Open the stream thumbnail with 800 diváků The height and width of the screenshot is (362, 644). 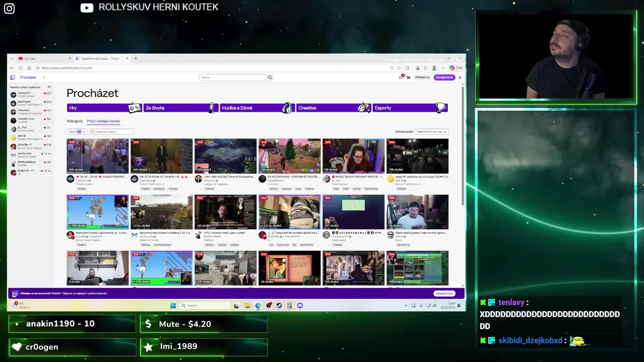click(x=98, y=156)
